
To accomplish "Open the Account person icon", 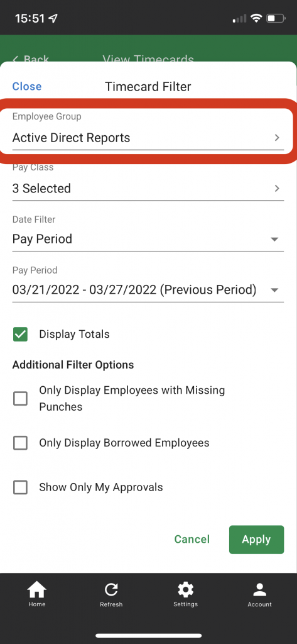I will pos(260,590).
